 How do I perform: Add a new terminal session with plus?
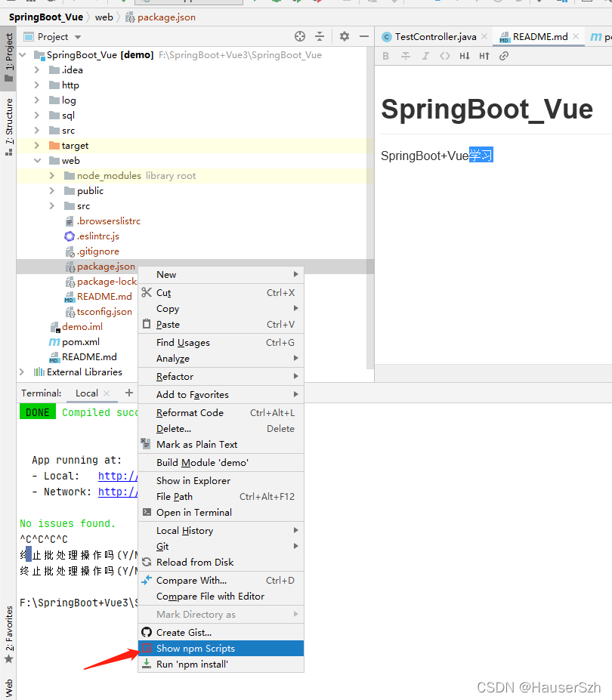[x=129, y=393]
